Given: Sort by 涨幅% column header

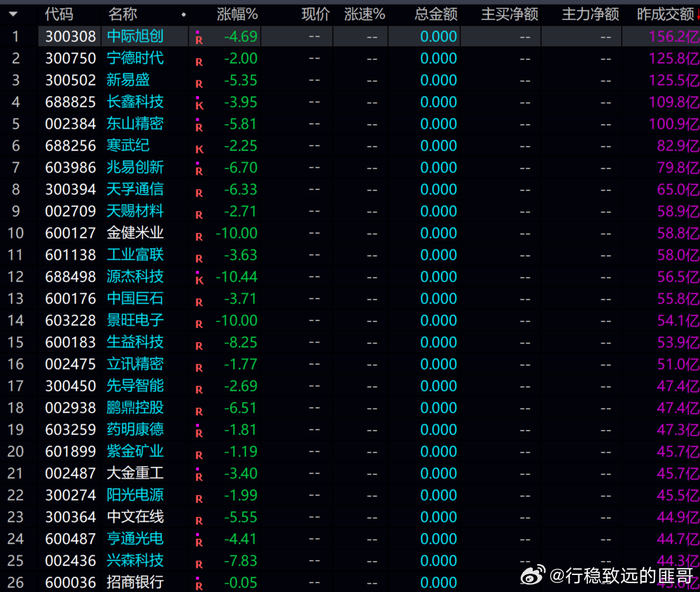Looking at the screenshot, I should (237, 15).
